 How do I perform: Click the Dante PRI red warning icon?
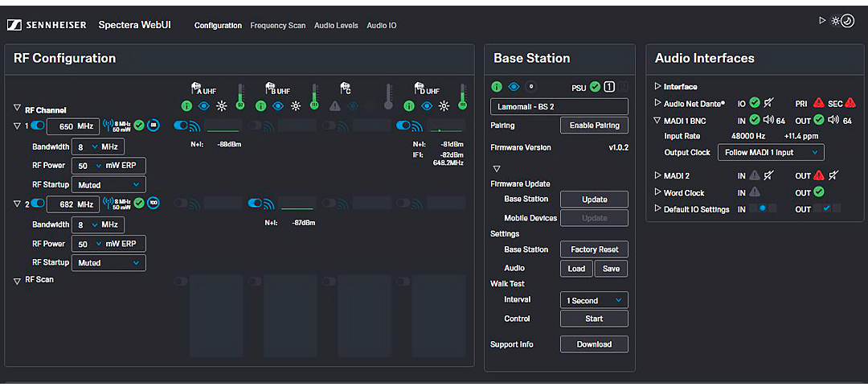[x=819, y=103]
